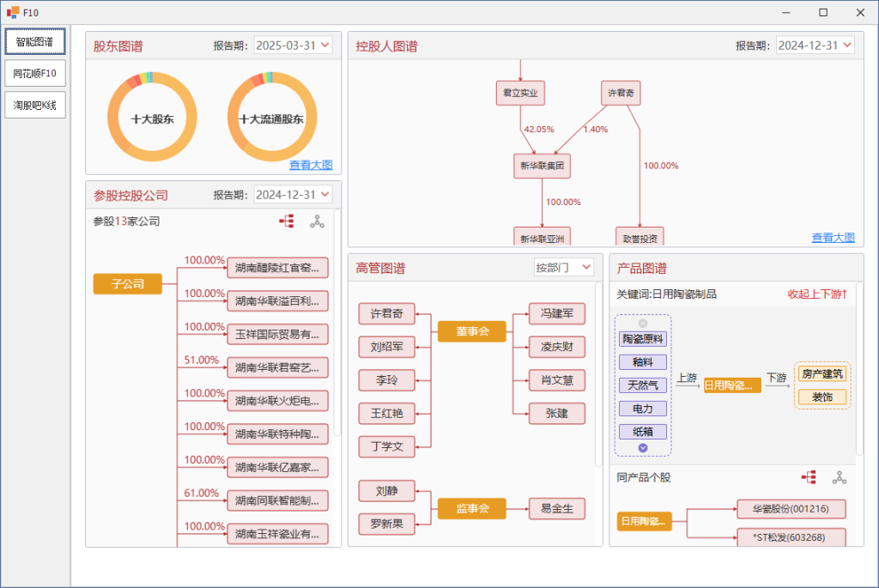Click peer stock *ST松发(603268)

(x=791, y=537)
